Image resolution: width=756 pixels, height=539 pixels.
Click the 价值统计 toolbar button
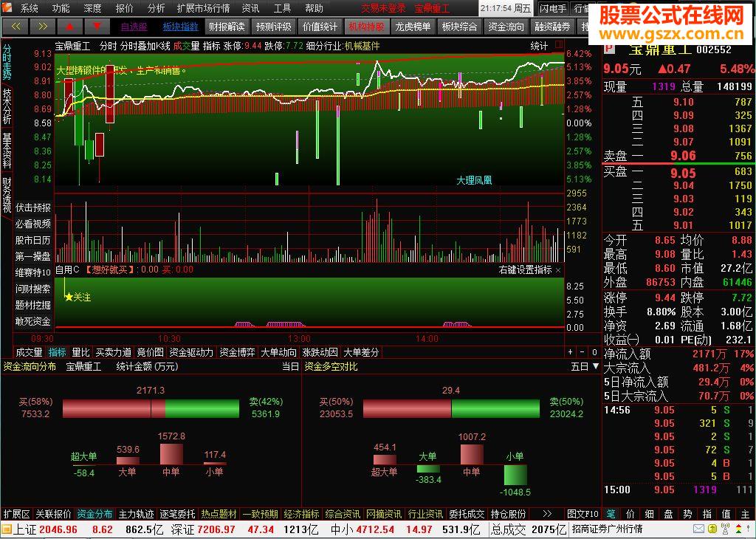point(320,27)
